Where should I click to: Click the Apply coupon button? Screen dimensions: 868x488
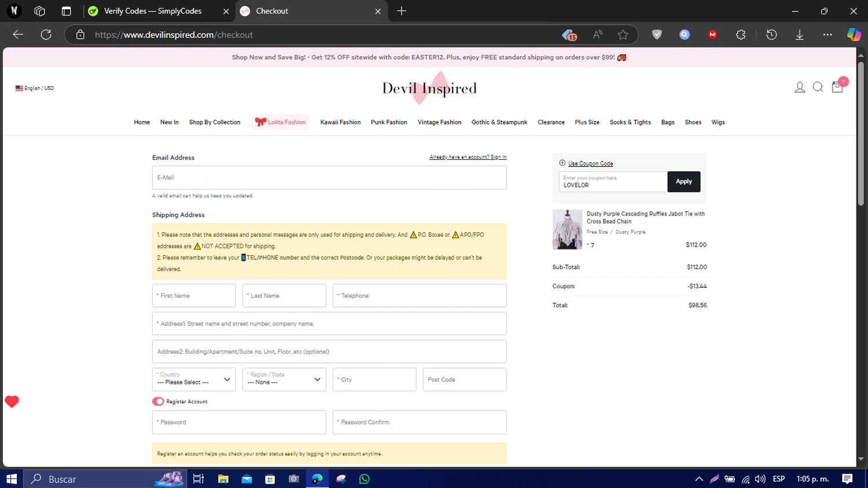tap(683, 182)
